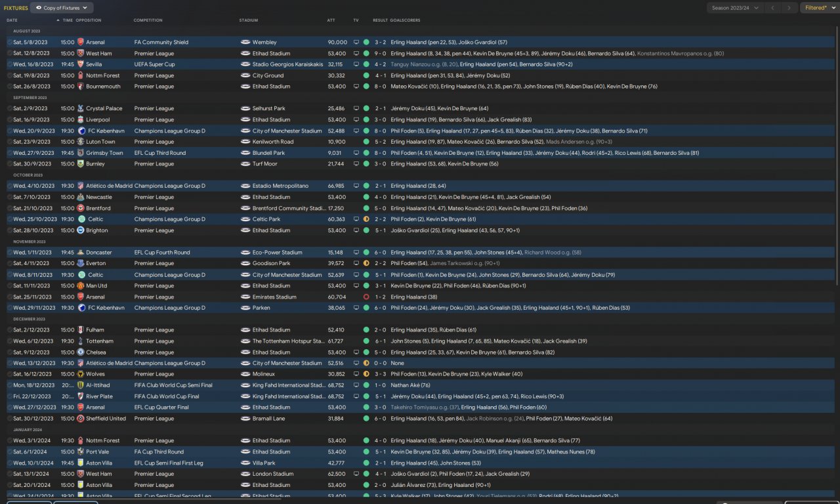
Task: Click the Everton club badge
Action: [x=81, y=263]
